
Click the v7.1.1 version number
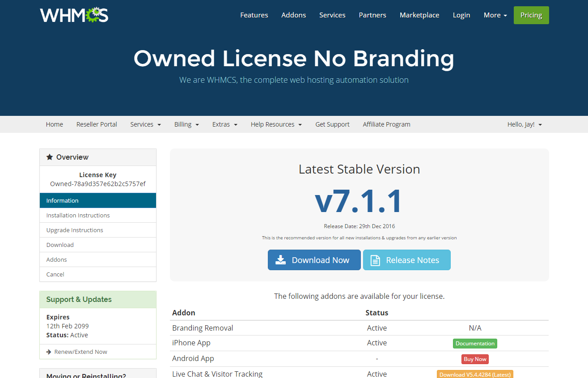(359, 201)
